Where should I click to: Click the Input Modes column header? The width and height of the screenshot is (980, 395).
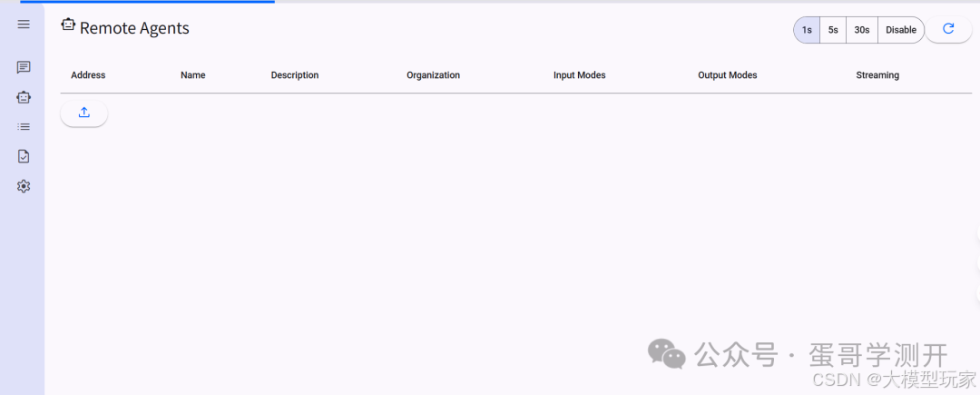tap(579, 75)
